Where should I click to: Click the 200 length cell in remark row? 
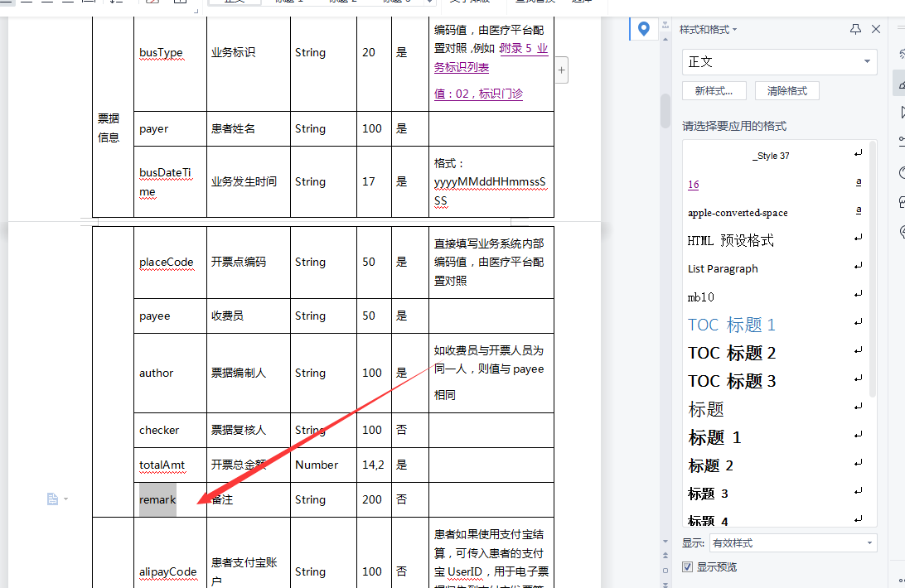click(x=374, y=499)
